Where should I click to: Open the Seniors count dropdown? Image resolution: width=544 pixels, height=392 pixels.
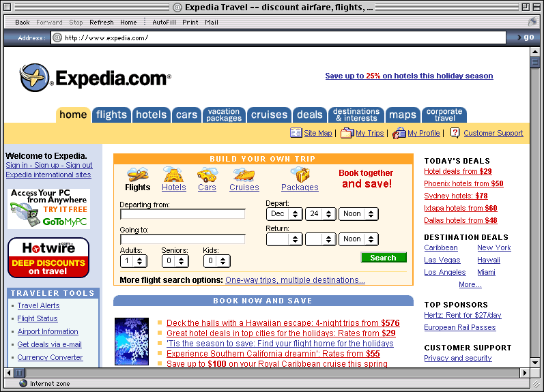(175, 260)
